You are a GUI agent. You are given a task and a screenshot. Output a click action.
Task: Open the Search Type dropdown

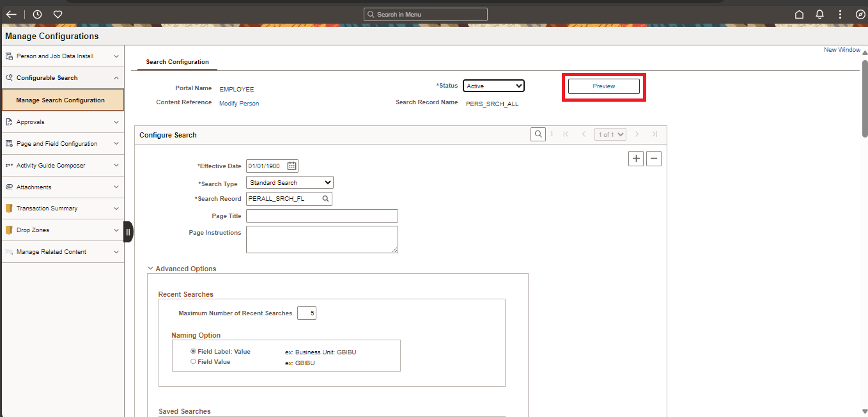pyautogui.click(x=290, y=182)
